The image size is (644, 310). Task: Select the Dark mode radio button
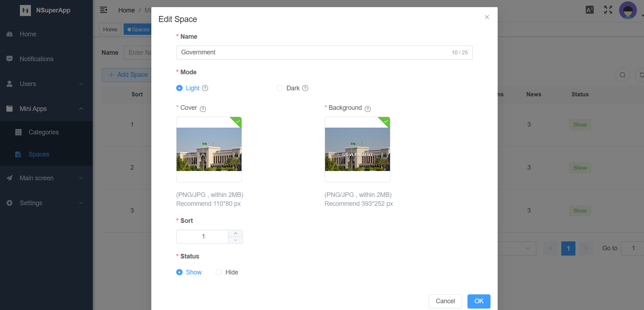pyautogui.click(x=280, y=88)
